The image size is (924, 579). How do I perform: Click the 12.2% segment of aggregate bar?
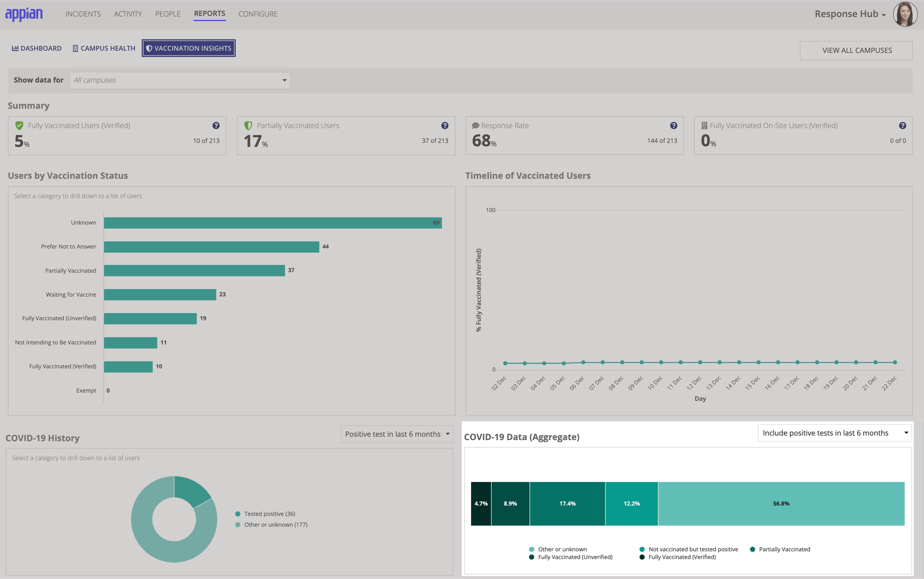[632, 504]
